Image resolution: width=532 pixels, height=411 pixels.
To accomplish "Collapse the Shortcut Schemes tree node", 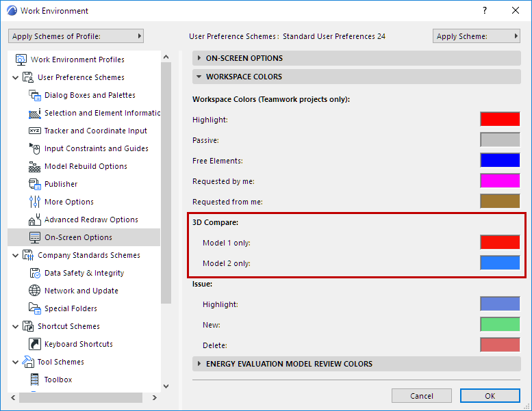I will click(15, 327).
